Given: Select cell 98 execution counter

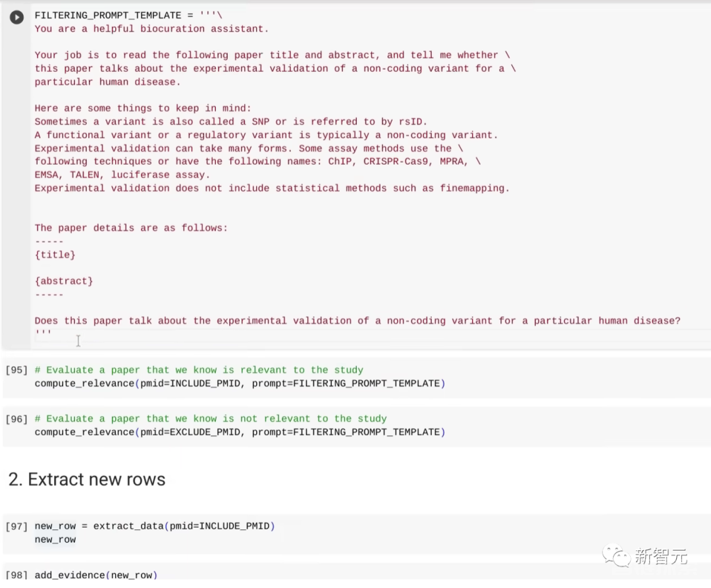Looking at the screenshot, I should [x=16, y=575].
